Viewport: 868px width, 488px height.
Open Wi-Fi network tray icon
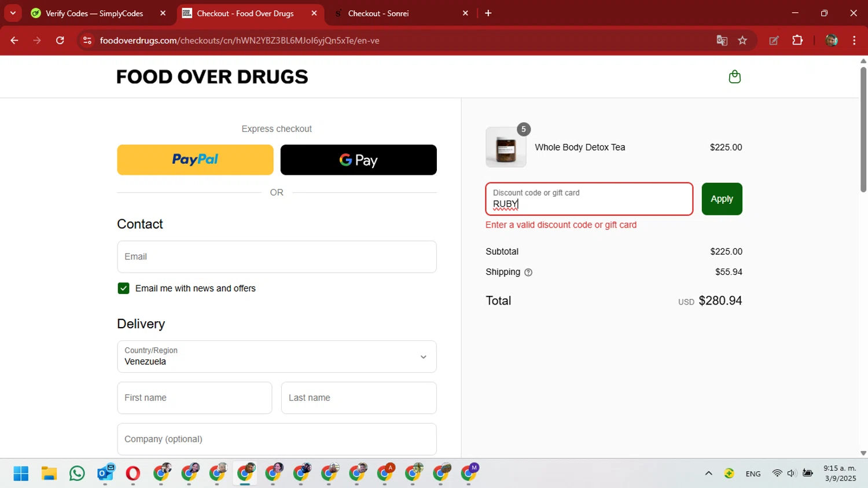(777, 474)
